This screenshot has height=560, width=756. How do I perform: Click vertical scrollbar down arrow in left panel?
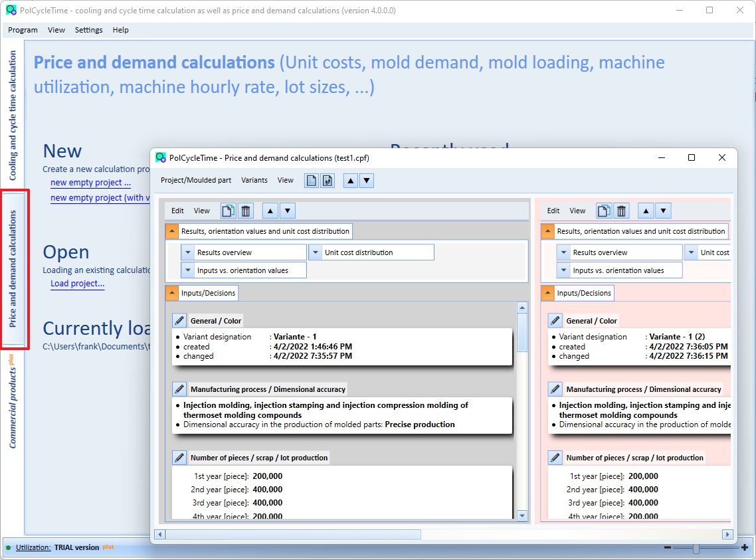click(x=521, y=515)
